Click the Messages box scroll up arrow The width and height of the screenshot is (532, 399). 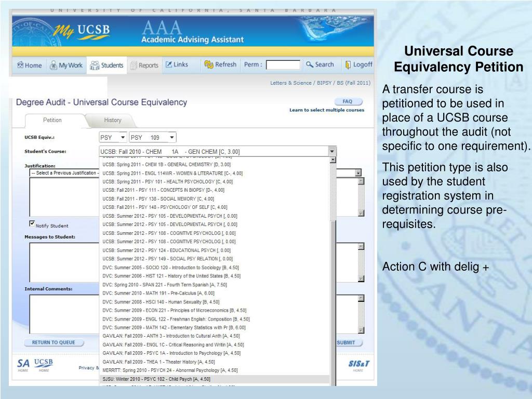tap(361, 247)
